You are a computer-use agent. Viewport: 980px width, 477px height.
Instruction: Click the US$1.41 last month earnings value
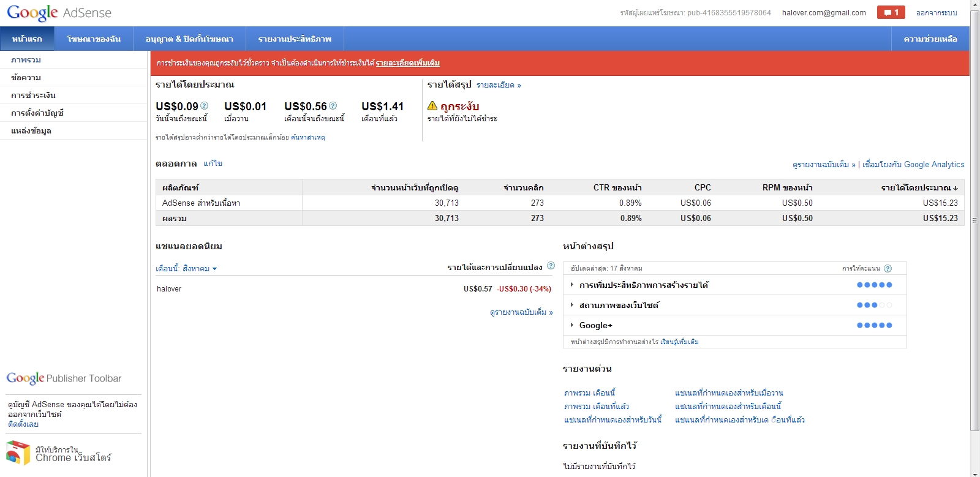[x=383, y=107]
